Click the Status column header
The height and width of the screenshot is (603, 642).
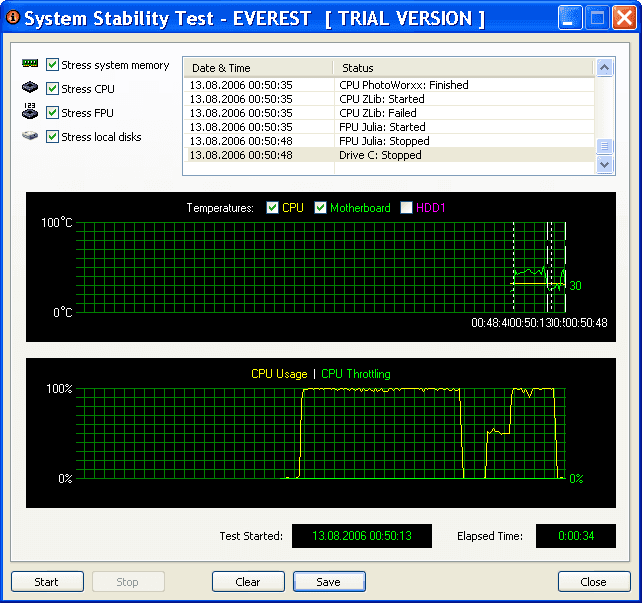click(463, 68)
